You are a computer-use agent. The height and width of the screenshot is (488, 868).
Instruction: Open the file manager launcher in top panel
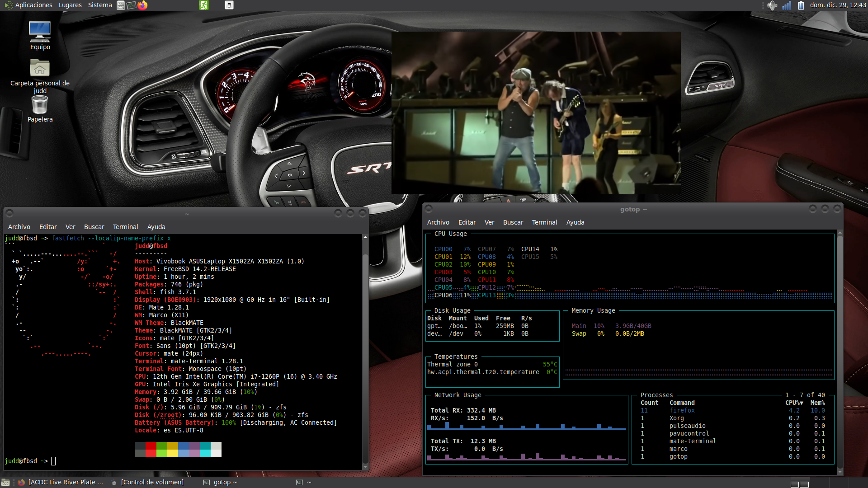(x=121, y=5)
